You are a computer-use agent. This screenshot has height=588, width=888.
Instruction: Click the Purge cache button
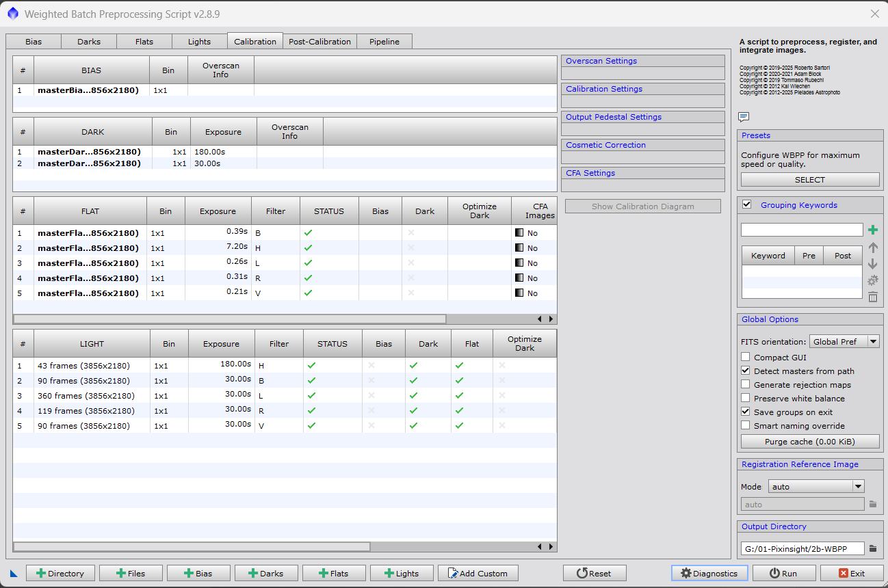pos(810,442)
